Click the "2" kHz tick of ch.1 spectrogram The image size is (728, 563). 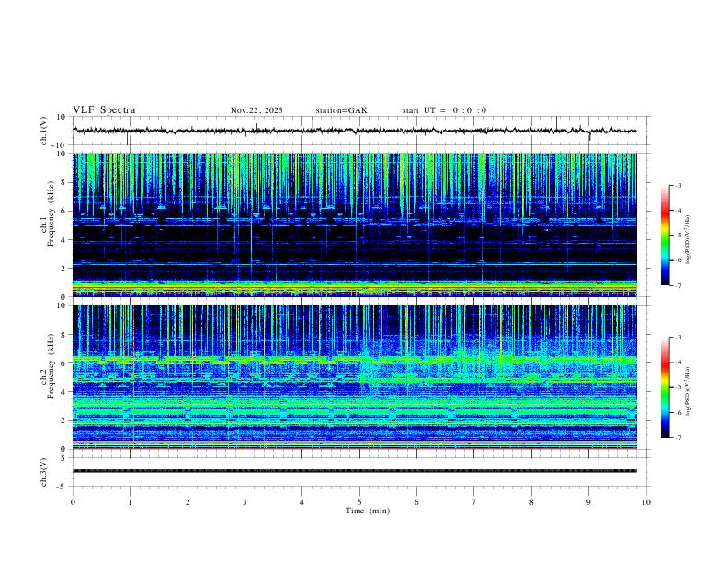pyautogui.click(x=65, y=268)
